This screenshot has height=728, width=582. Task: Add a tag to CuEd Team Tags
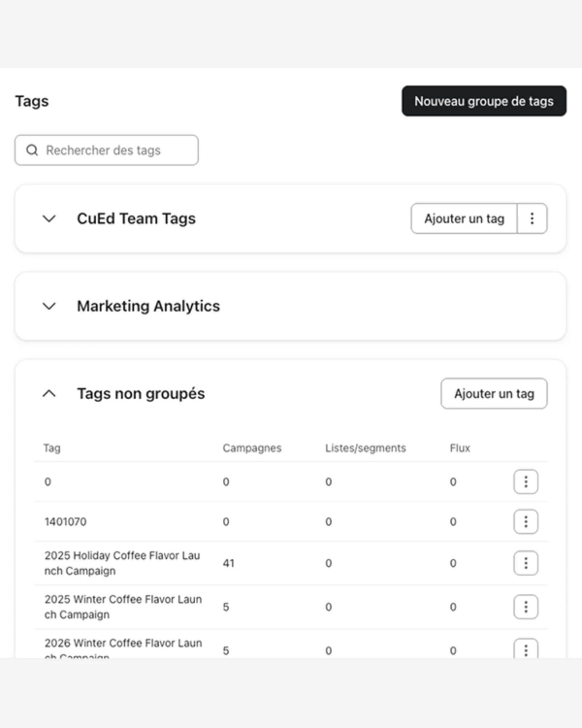pos(464,218)
